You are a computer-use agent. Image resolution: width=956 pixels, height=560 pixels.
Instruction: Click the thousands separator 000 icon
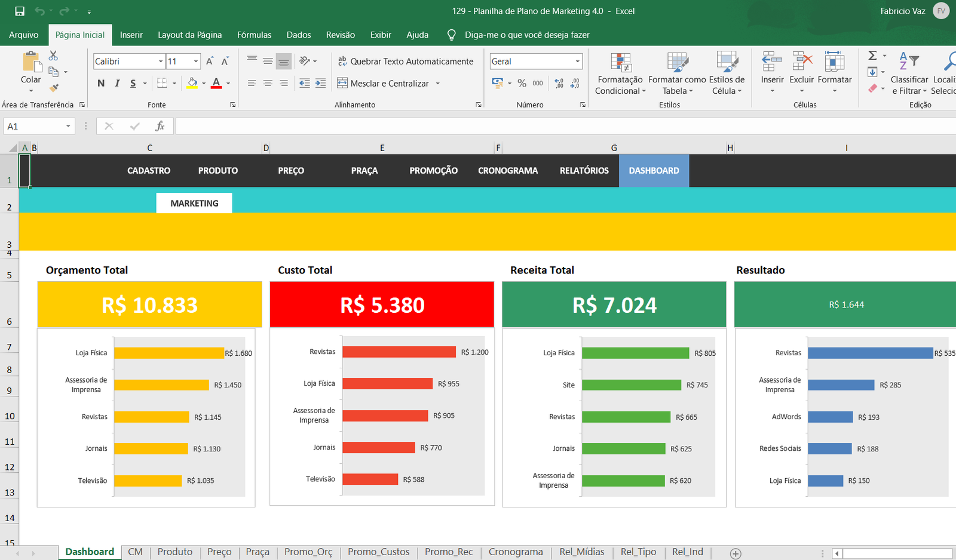tap(538, 84)
